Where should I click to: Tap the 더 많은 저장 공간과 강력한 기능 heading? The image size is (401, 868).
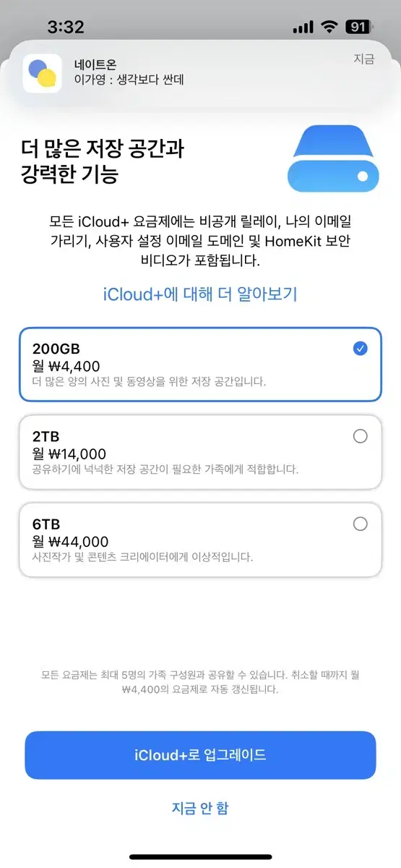[102, 162]
